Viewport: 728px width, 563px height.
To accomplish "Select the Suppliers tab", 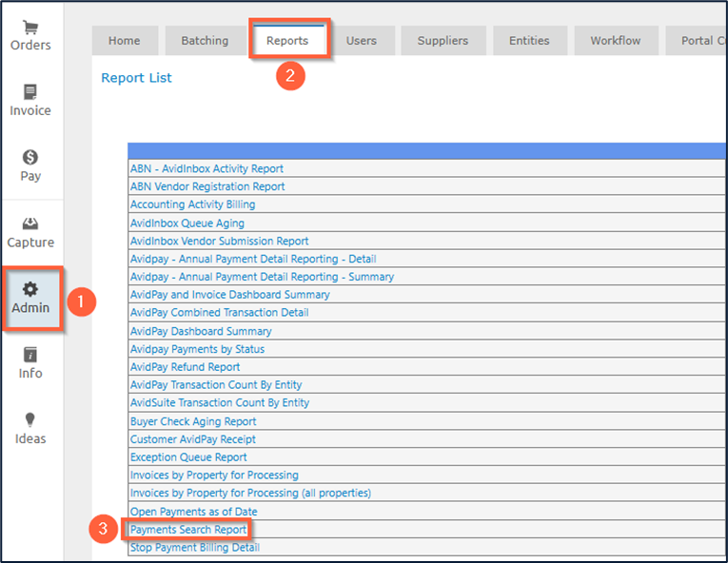I will (443, 41).
